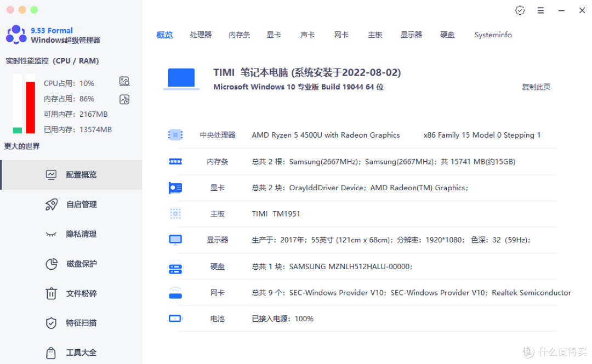
Task: Click the 已用内存：13574MB value
Action: point(78,129)
